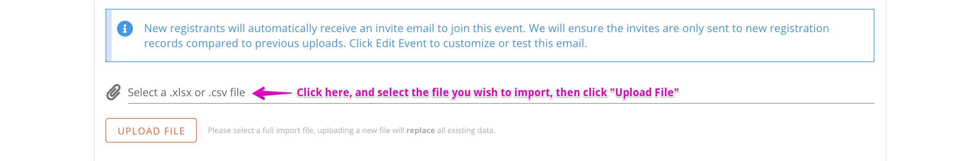Click 'new registration' words in banner
This screenshot has height=161, width=980.
pos(787,29)
